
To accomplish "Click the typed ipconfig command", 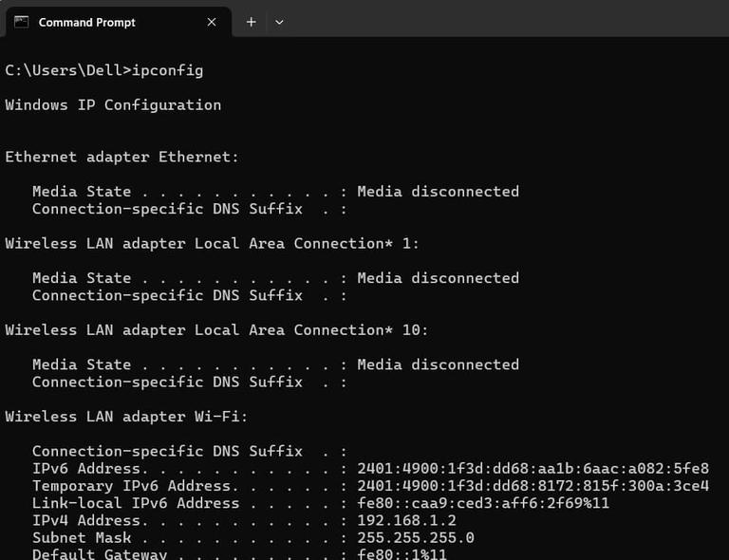I will (168, 70).
